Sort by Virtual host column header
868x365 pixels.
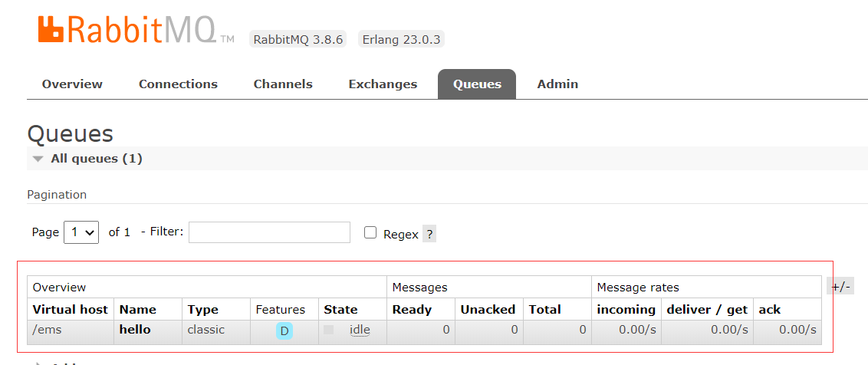pos(71,310)
